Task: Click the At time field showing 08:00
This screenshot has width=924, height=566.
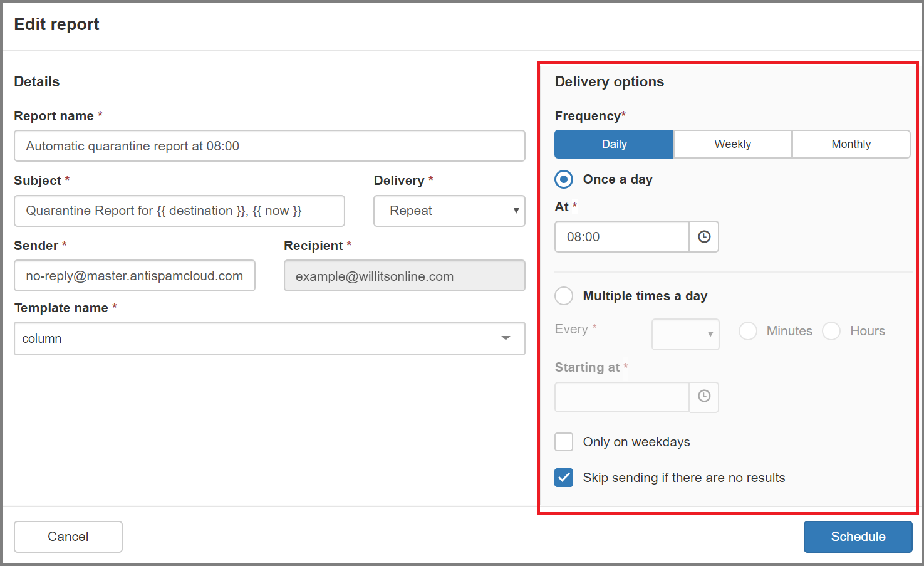Action: point(621,237)
